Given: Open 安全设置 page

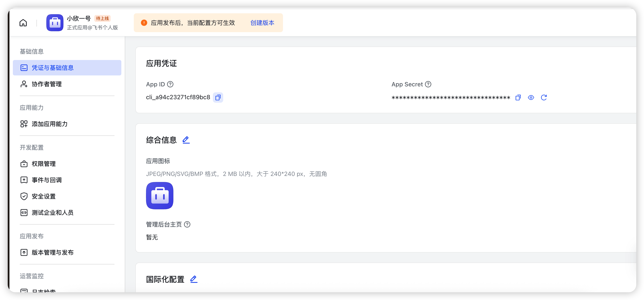Looking at the screenshot, I should [44, 196].
